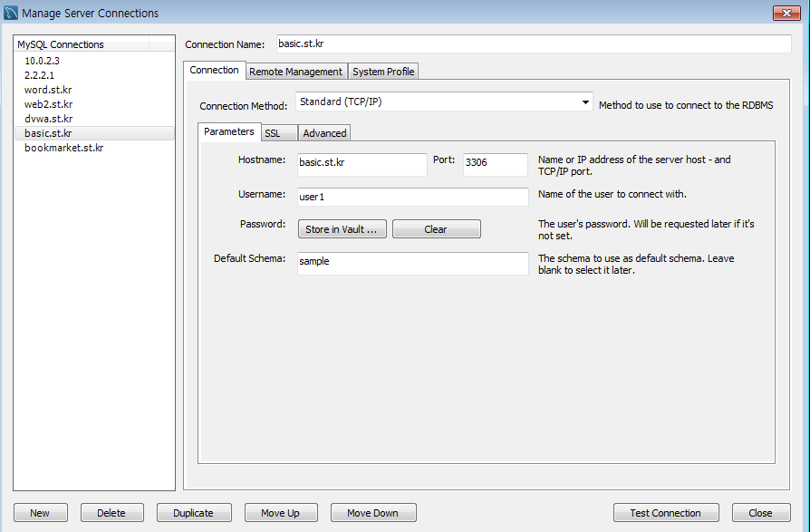Click the 'Name or IP address' description
Image resolution: width=810 pixels, height=532 pixels.
click(x=634, y=166)
